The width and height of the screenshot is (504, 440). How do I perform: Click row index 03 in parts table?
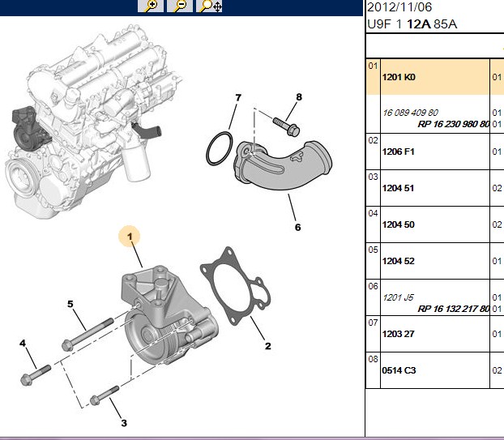click(x=373, y=177)
